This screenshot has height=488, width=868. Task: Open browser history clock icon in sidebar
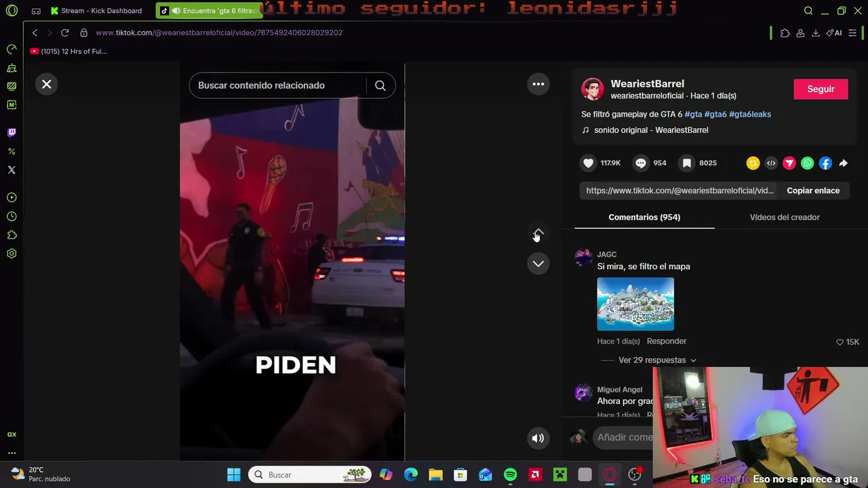[12, 216]
